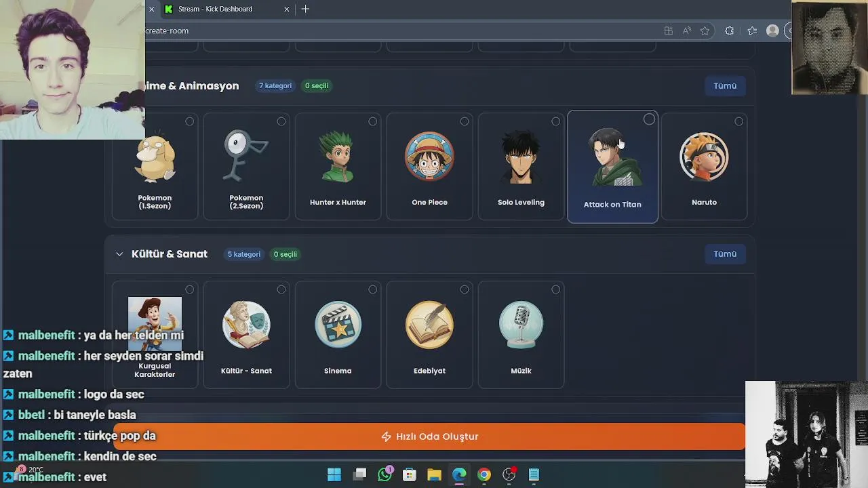Click the split screen icon in address bar

click(669, 30)
